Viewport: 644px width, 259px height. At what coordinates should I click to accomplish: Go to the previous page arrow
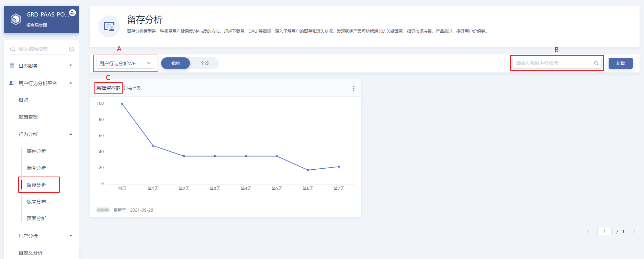[588, 231]
